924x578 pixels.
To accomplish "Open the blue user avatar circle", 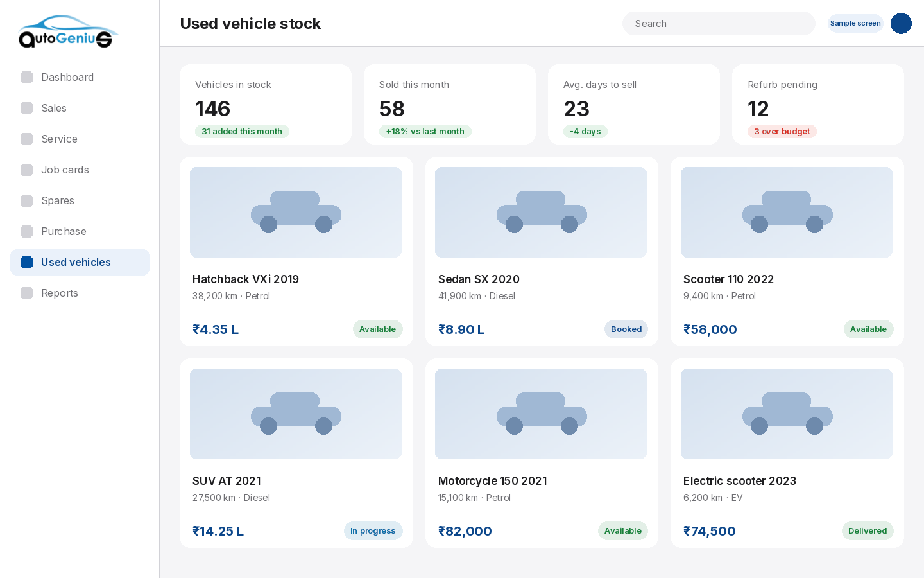I will coord(901,23).
